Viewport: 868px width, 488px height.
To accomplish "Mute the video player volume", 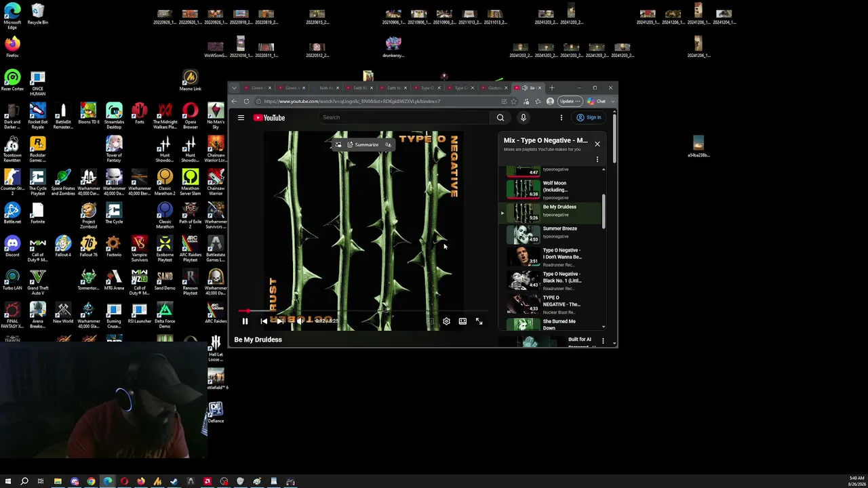I will (300, 321).
